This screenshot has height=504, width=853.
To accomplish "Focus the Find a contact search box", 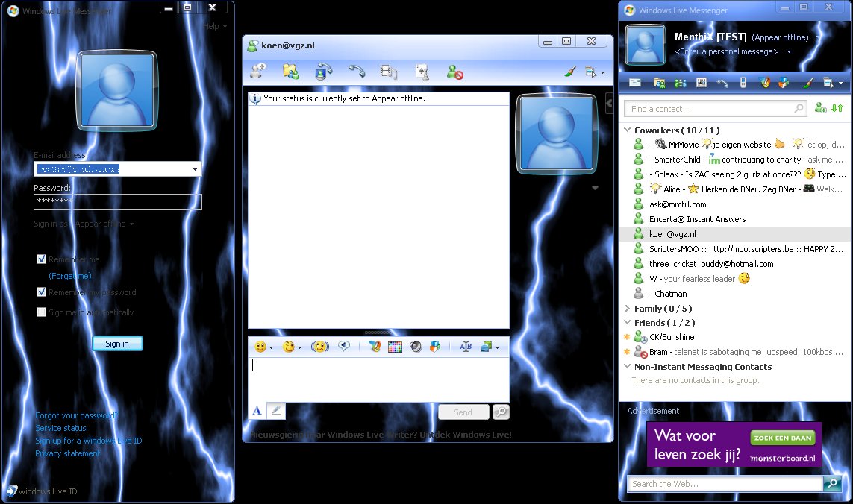I will point(714,109).
